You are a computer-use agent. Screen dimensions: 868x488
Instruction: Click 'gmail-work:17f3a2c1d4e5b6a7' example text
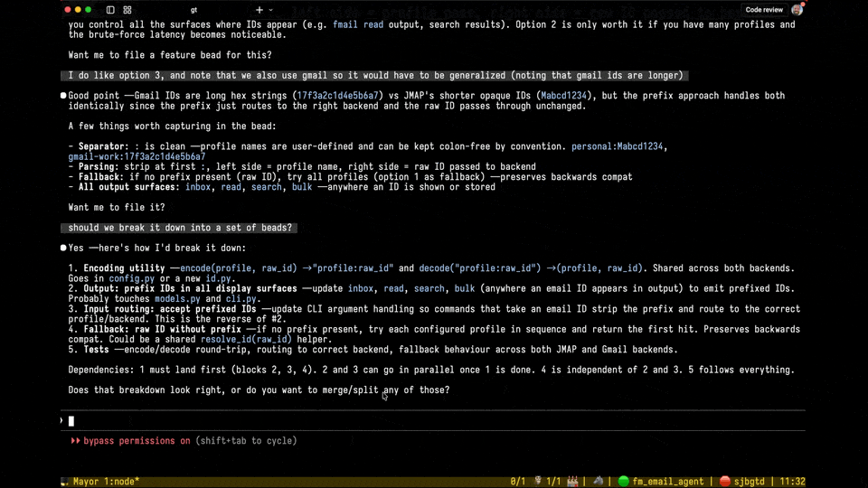[x=137, y=156]
